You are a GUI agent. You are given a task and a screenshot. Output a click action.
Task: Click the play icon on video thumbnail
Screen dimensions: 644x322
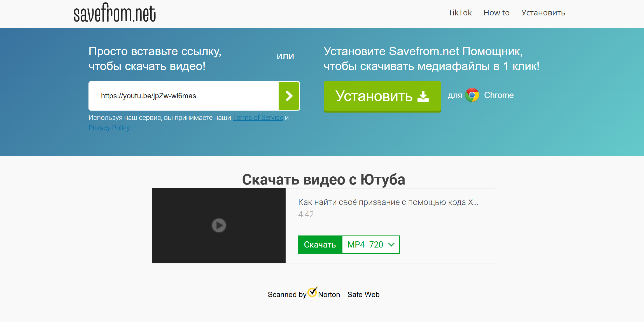[x=219, y=225]
